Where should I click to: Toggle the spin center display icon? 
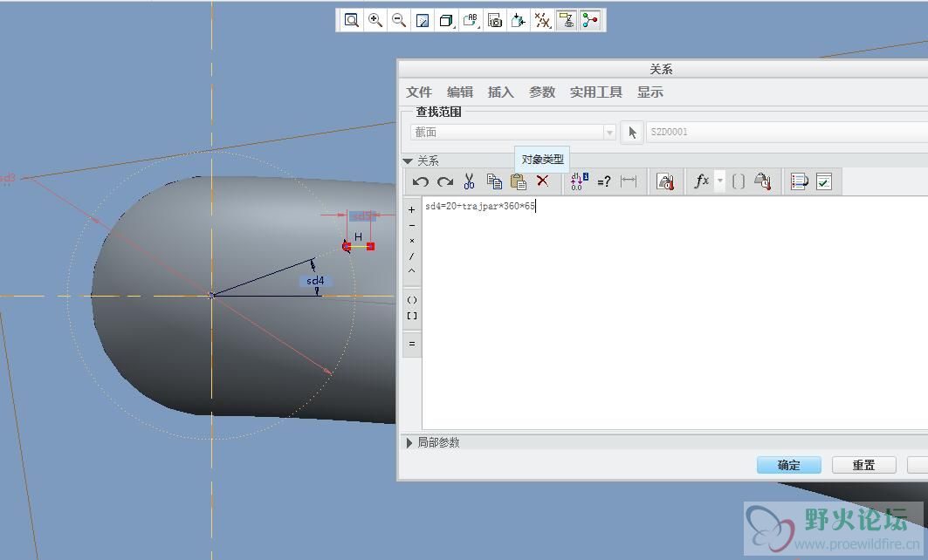coord(590,21)
